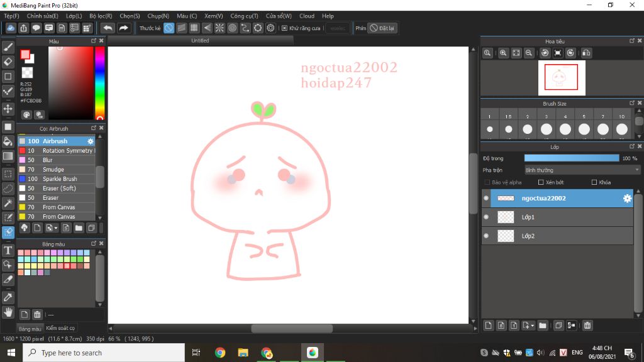Select the Smudge brush
Screen dimensions: 644x362
pos(56,170)
